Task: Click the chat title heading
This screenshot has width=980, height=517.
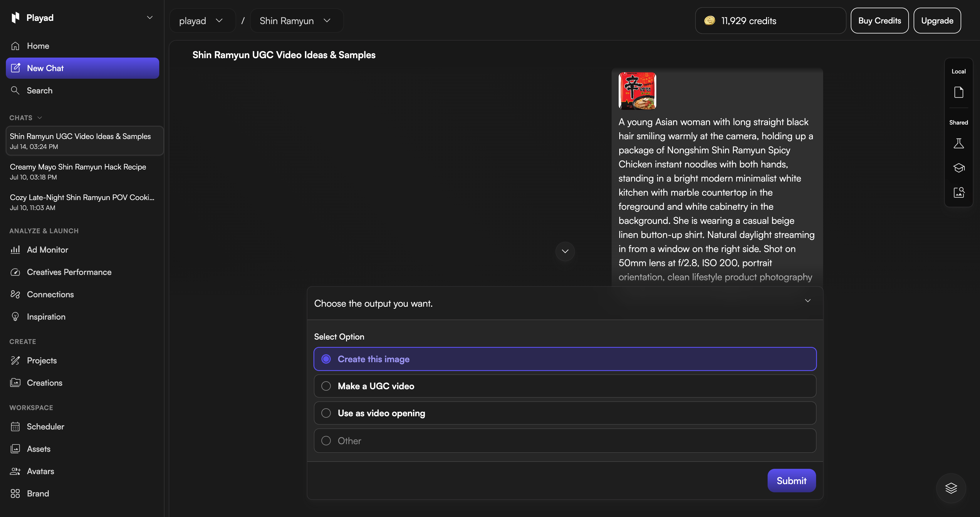Action: pyautogui.click(x=284, y=55)
